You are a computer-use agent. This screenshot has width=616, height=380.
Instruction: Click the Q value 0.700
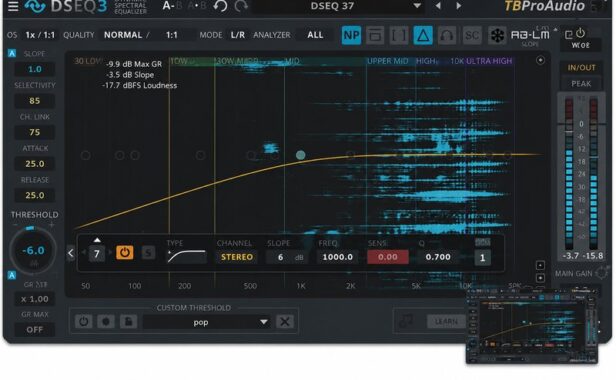click(438, 257)
